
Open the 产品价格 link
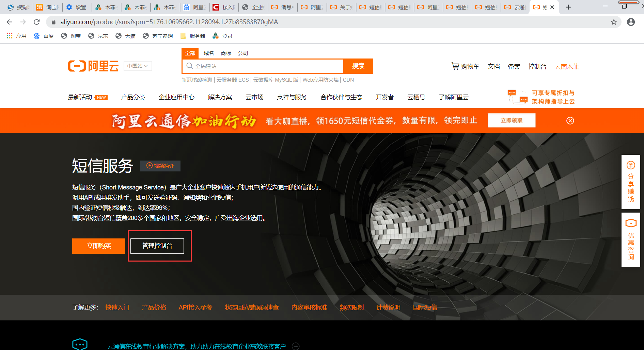(x=154, y=307)
